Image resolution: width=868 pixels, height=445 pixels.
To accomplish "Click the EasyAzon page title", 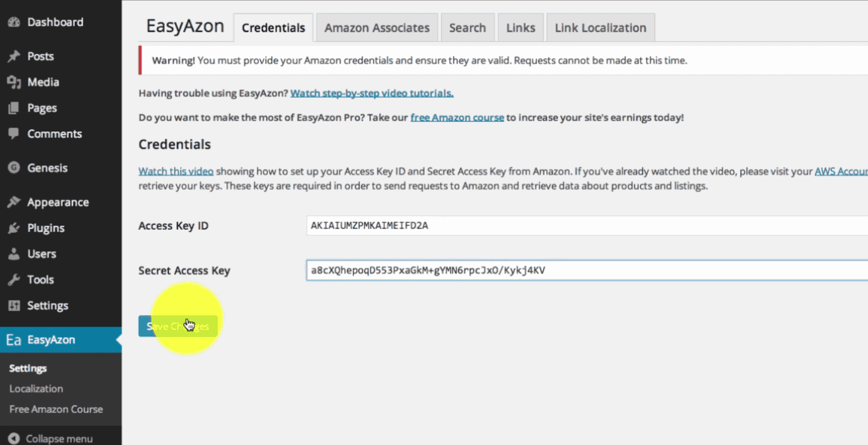I will [x=185, y=27].
